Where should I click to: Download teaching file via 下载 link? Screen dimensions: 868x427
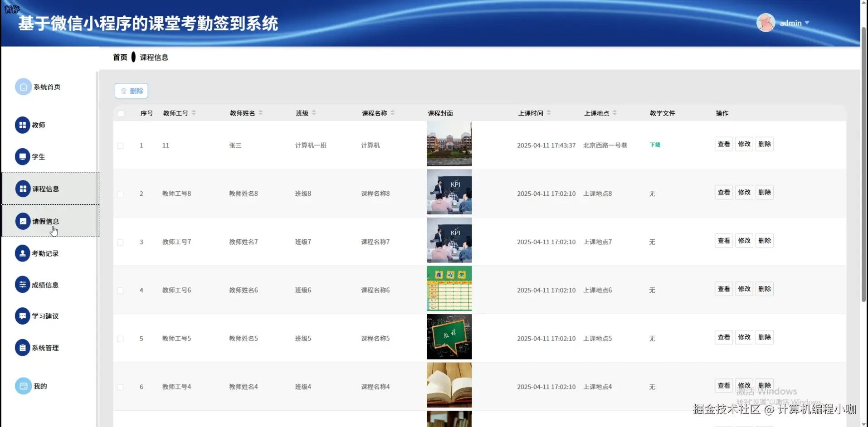(x=655, y=145)
